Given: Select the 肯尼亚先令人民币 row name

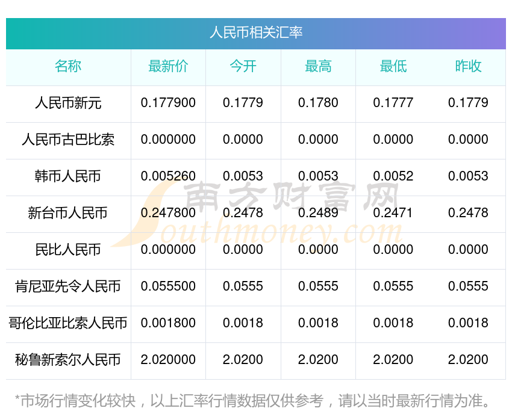Looking at the screenshot, I should click(x=68, y=286).
